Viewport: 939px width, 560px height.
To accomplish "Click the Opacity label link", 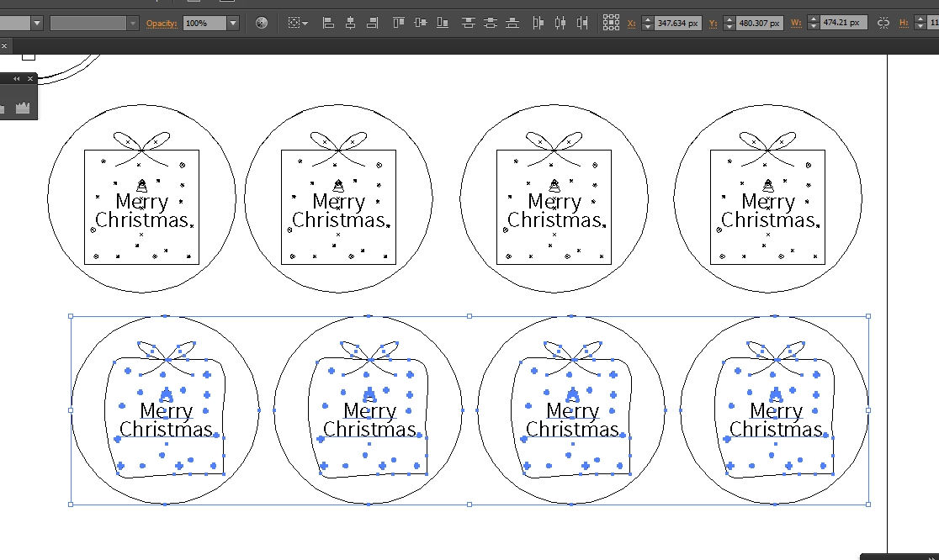I will pyautogui.click(x=162, y=24).
